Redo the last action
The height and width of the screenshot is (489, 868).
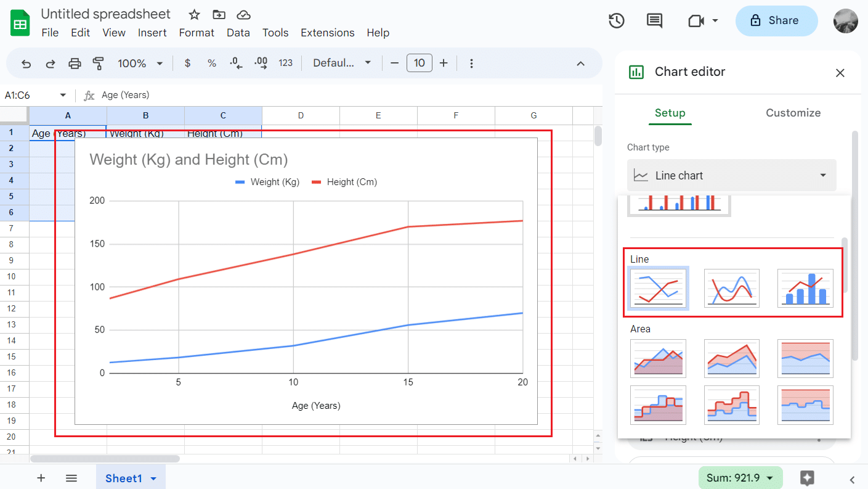coord(51,63)
